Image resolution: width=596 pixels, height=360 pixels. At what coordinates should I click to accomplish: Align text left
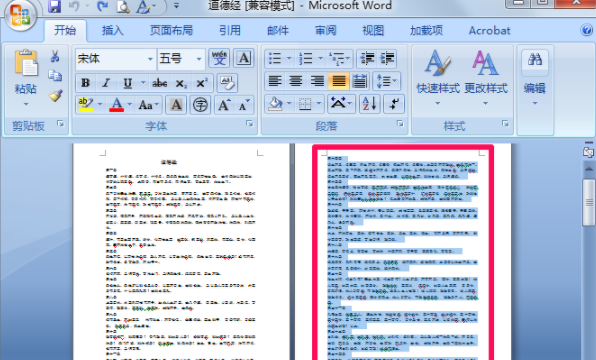(x=275, y=81)
